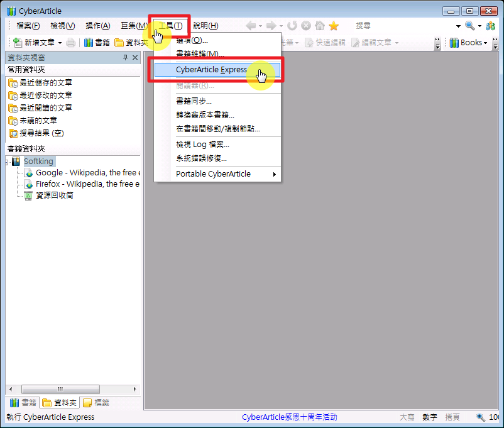Click the stop loading icon
504x428 pixels.
click(306, 26)
